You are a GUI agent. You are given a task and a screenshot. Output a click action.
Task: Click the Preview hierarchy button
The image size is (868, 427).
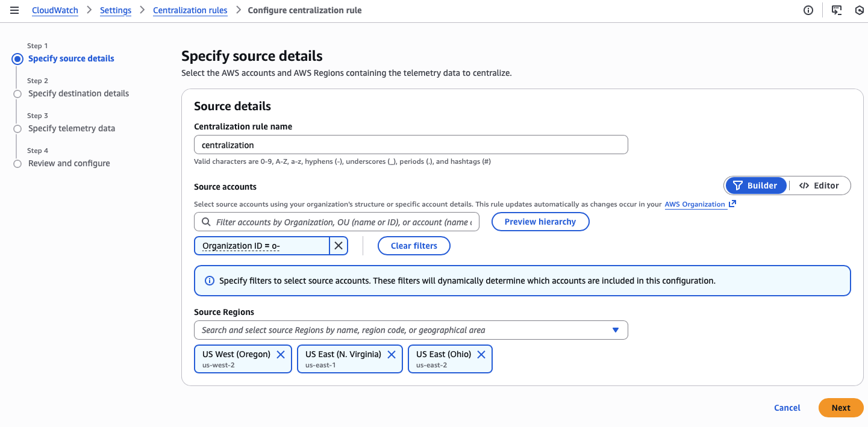(540, 222)
